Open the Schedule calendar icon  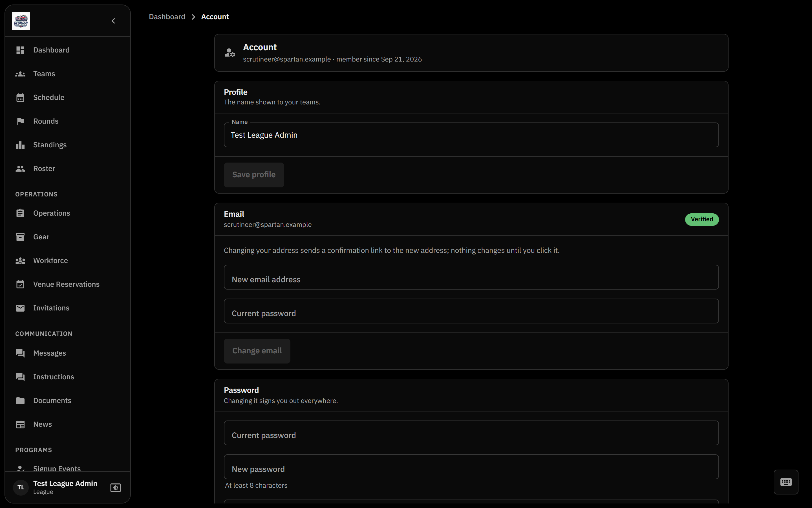click(x=20, y=97)
